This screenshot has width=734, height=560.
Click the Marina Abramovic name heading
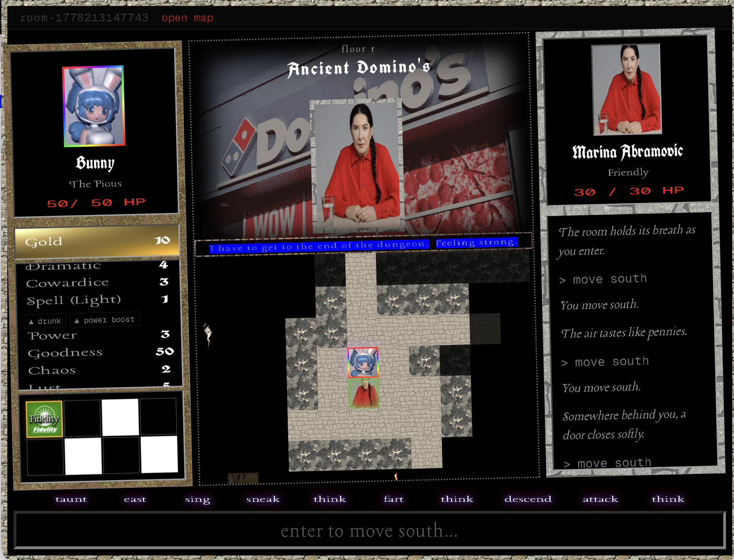tap(628, 152)
